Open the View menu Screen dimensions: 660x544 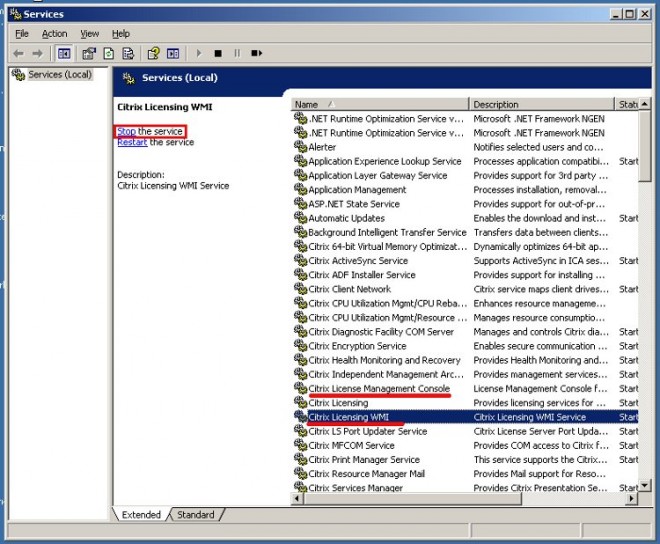[x=90, y=34]
